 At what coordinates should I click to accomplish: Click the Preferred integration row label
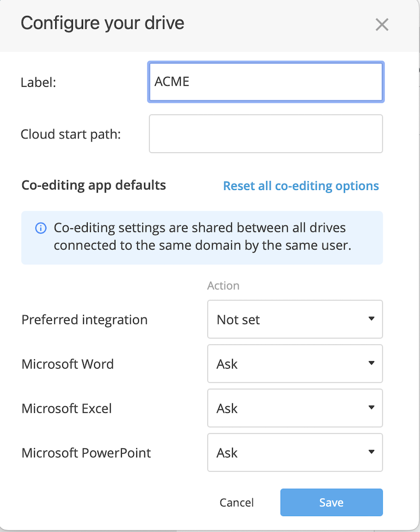[x=85, y=320]
